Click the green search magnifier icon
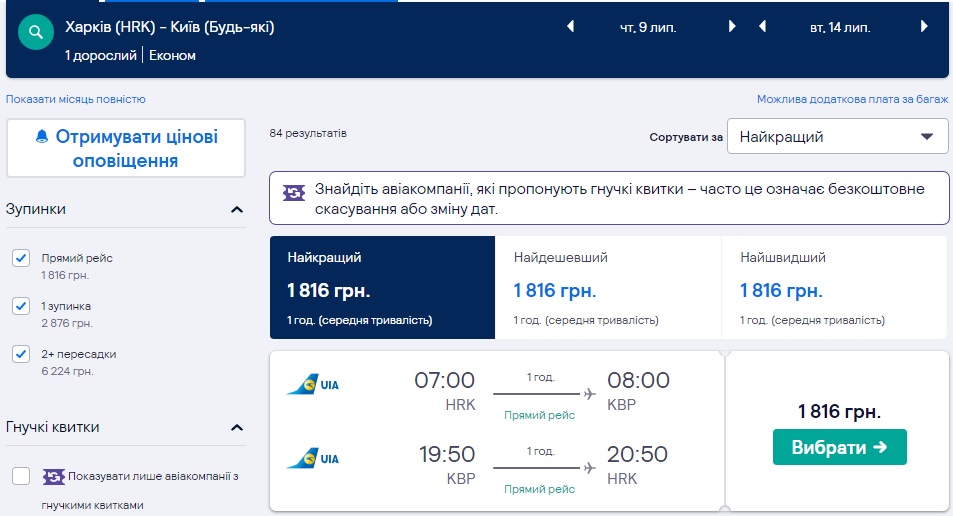Viewport: 953px width, 516px height. pos(36,33)
